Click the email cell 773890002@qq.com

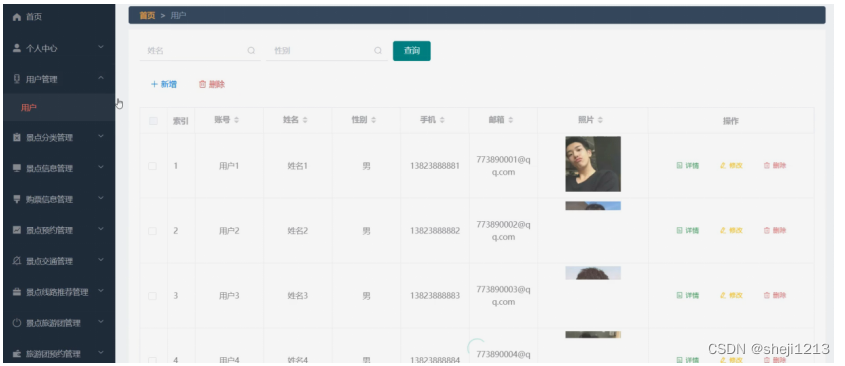503,231
